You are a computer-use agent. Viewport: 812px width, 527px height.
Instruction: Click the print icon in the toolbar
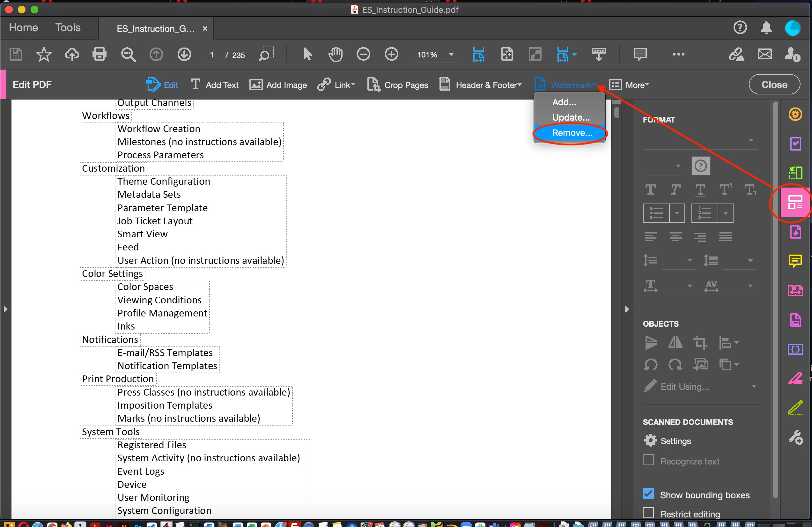pos(99,54)
